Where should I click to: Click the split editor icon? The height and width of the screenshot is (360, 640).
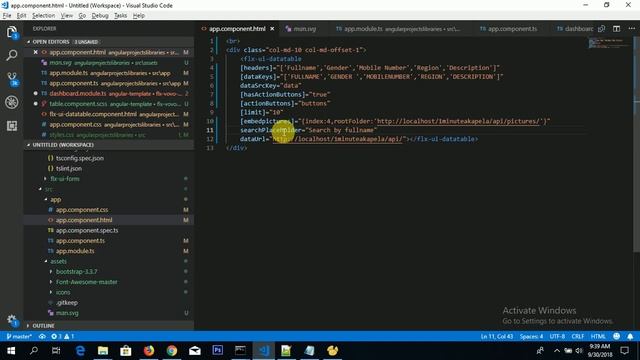616,29
